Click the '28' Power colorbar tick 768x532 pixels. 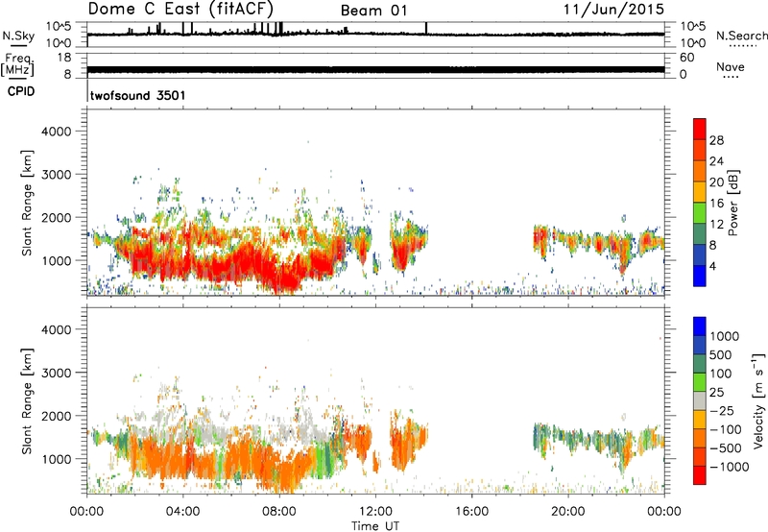coord(716,140)
